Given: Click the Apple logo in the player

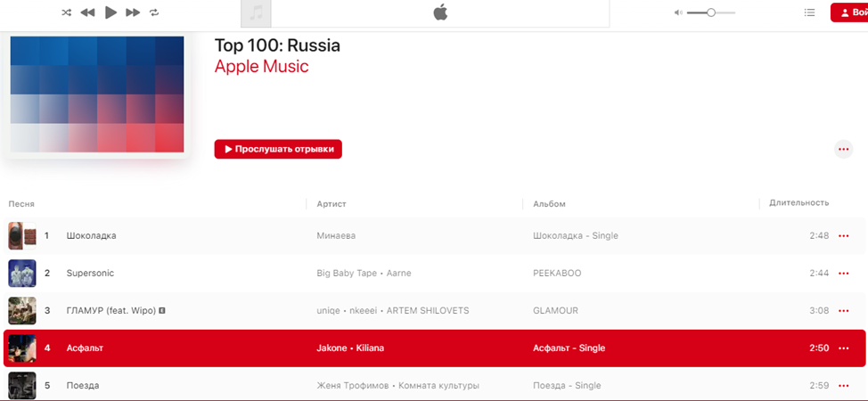Looking at the screenshot, I should coord(440,12).
